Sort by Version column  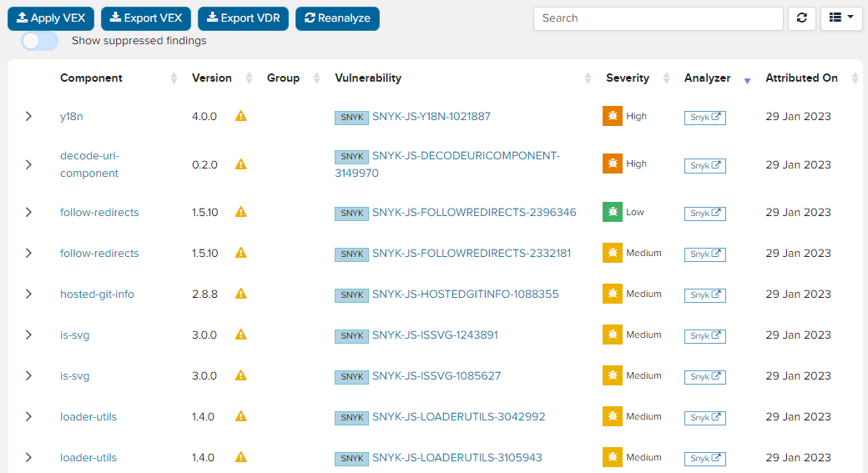212,78
